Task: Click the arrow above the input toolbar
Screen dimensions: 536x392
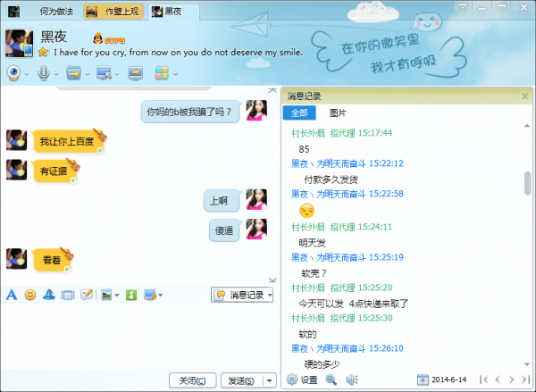Action: coord(272,280)
